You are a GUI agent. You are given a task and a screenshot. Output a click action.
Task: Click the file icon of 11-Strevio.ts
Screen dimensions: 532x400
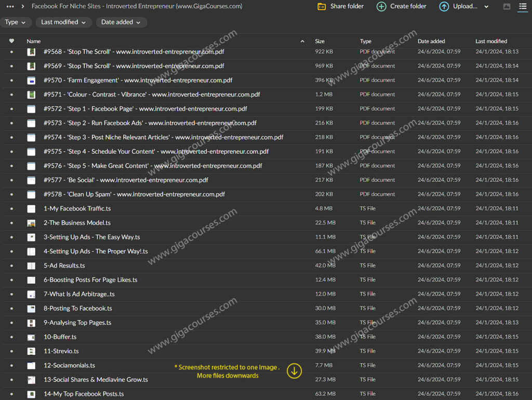point(31,351)
